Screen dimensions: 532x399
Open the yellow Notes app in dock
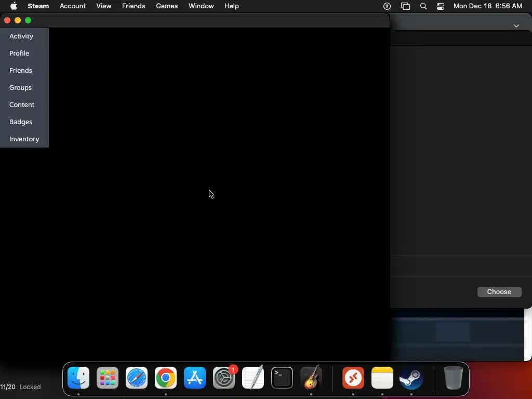[x=382, y=378]
